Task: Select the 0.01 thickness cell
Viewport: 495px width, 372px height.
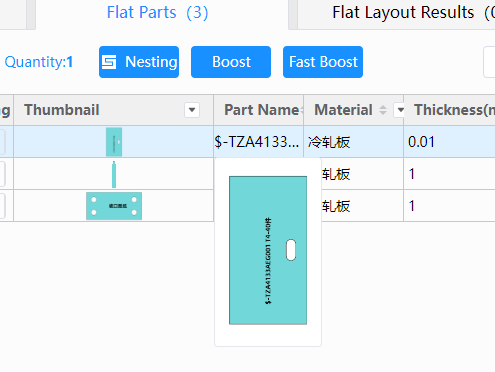Action: tap(449, 142)
